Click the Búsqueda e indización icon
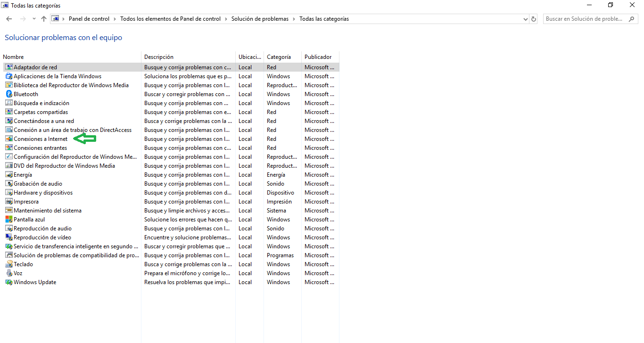644x343 pixels. pos(9,103)
